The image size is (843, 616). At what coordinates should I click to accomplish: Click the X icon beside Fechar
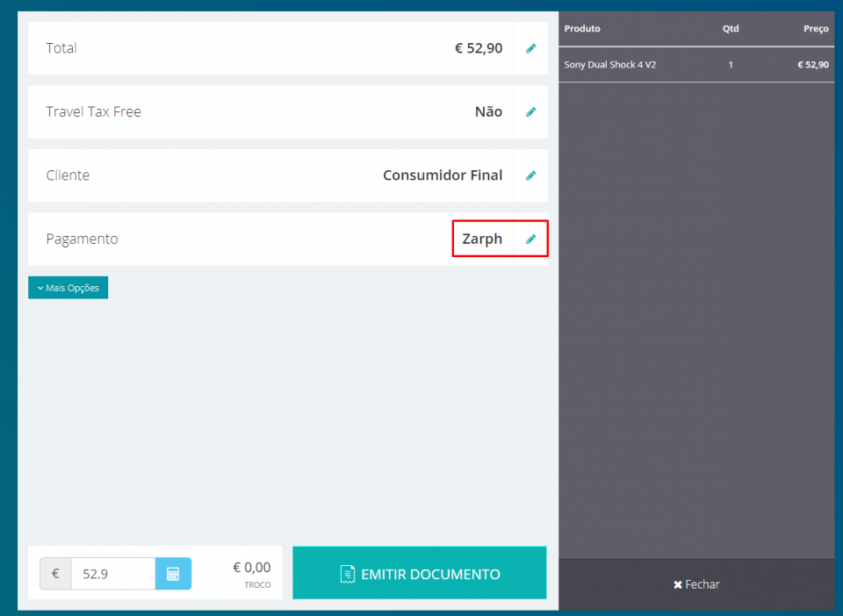click(678, 584)
